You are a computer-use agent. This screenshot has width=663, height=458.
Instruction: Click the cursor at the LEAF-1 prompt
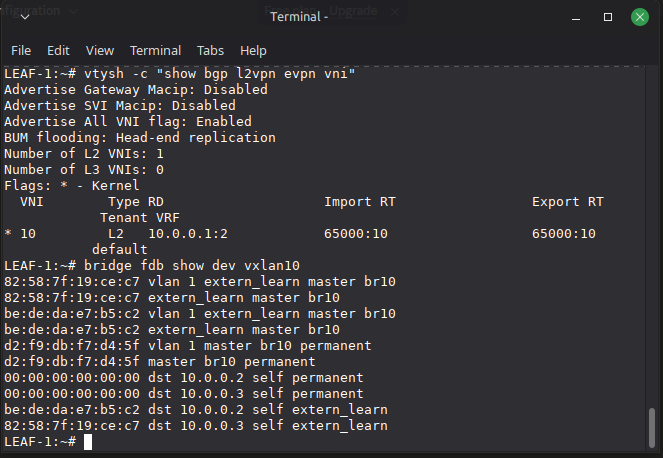(x=88, y=442)
